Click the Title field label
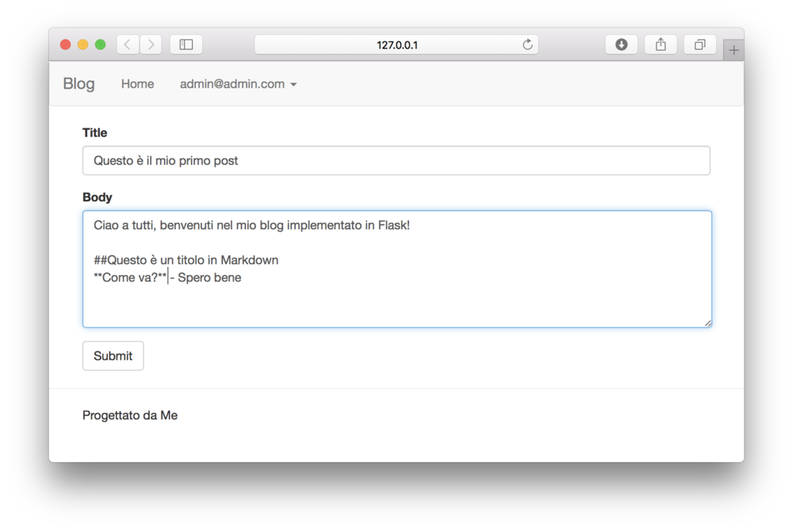The image size is (793, 532). 94,132
